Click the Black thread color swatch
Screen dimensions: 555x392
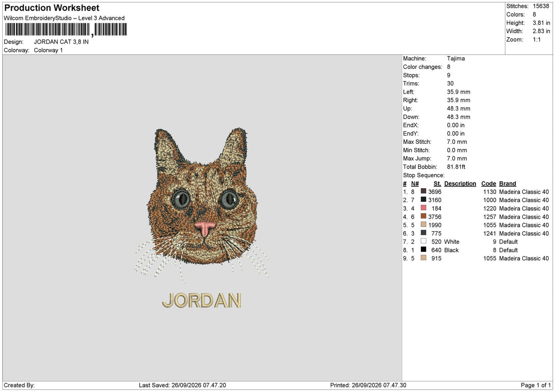tap(423, 250)
